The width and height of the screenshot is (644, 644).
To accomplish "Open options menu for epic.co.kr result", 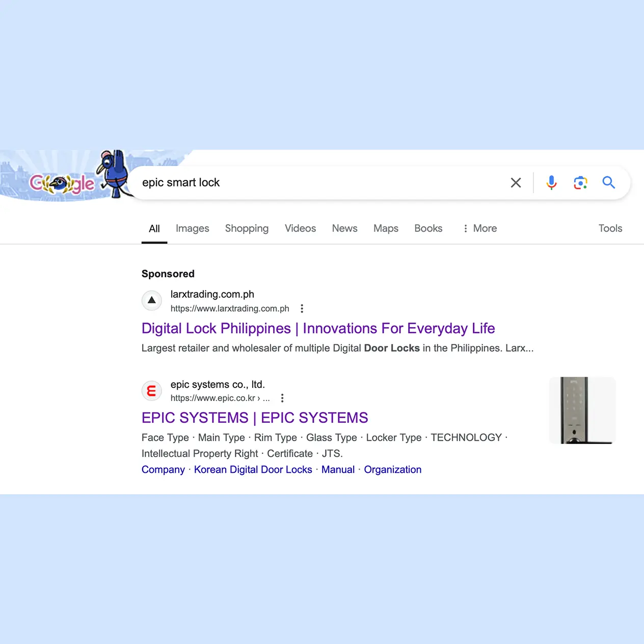I will pos(282,398).
